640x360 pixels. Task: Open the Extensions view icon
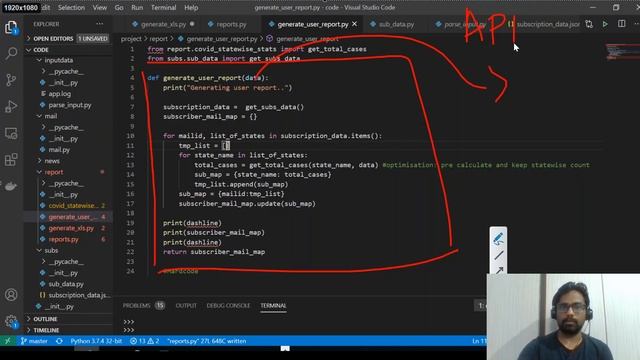pyautogui.click(x=11, y=160)
